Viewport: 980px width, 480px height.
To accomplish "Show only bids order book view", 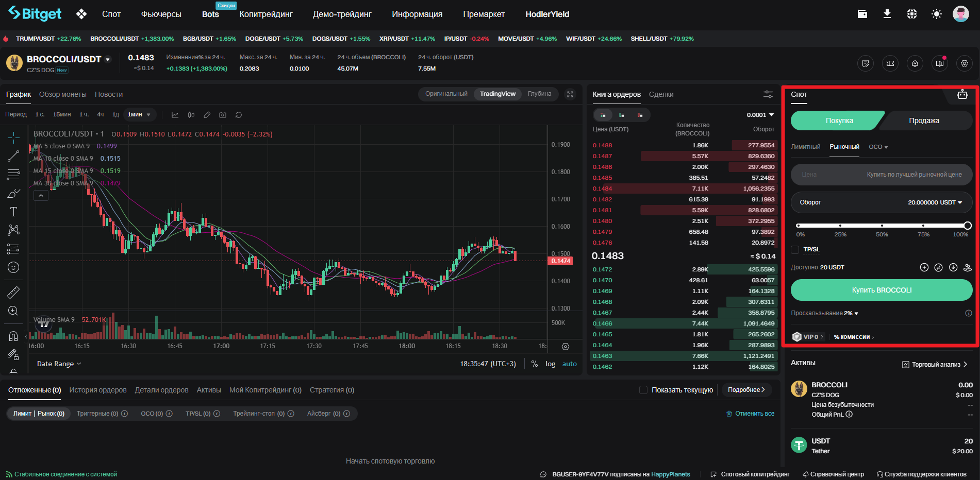I will 622,115.
